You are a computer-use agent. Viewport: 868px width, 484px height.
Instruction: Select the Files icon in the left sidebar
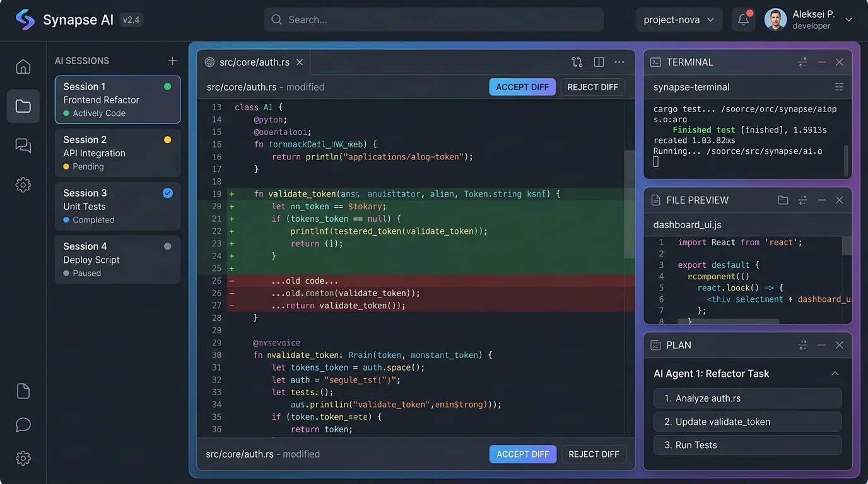point(23,106)
